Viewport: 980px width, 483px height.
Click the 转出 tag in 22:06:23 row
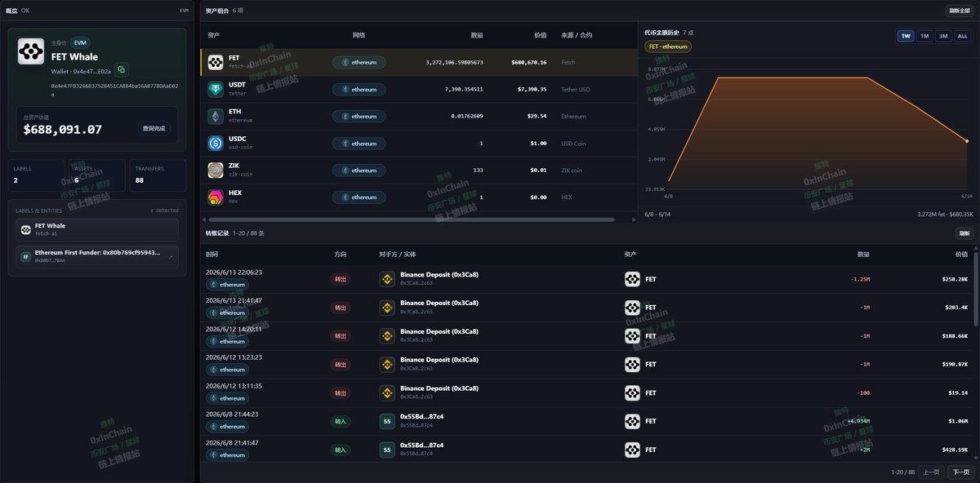[x=340, y=279]
